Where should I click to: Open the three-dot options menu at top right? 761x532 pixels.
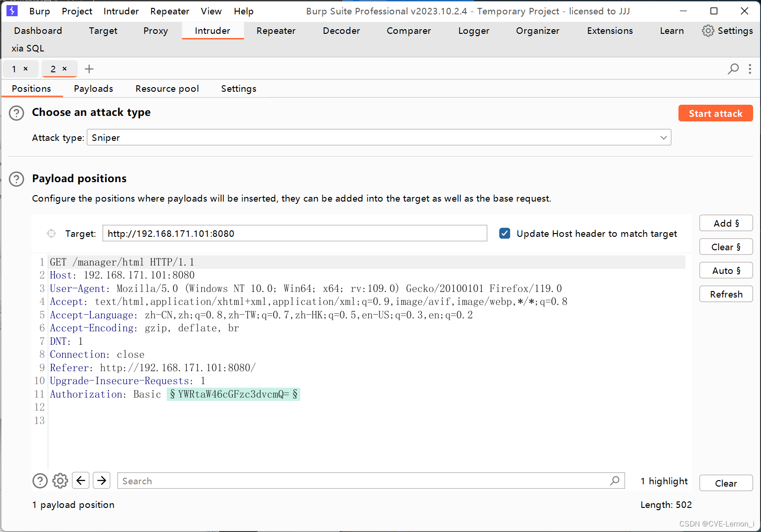[x=750, y=69]
